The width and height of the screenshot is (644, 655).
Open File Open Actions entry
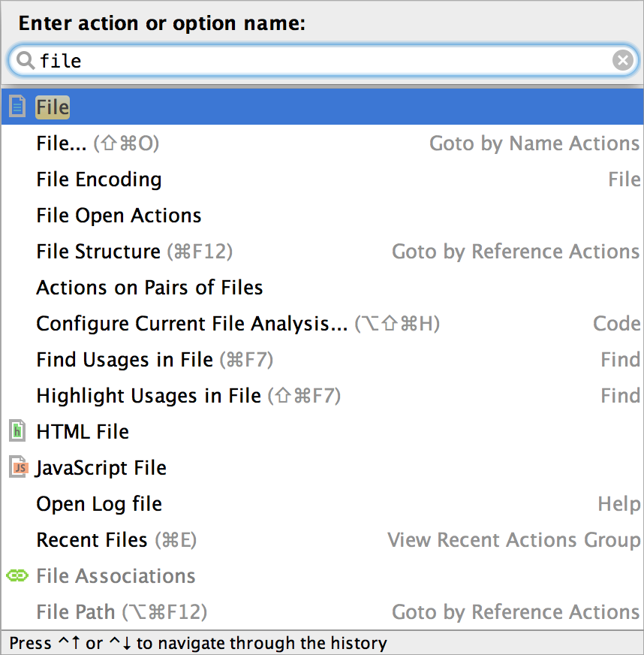pyautogui.click(x=119, y=216)
